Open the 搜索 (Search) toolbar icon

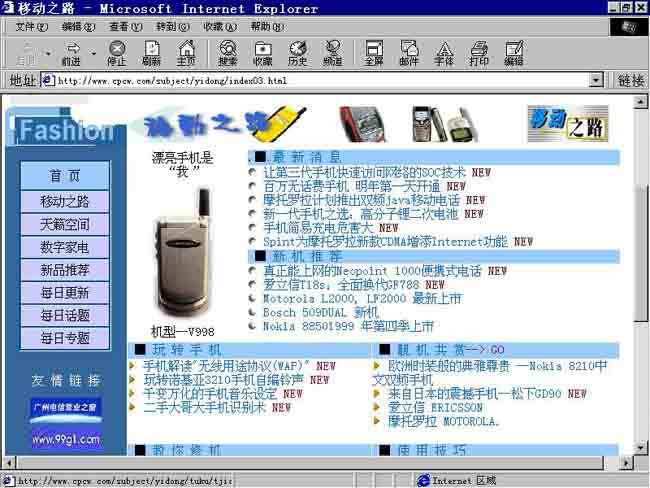click(x=228, y=53)
